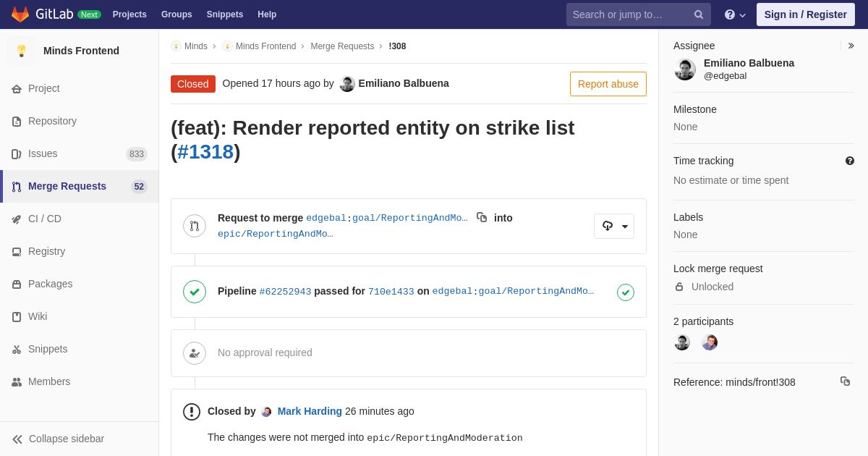Select Merge Requests in the sidebar
868x456 pixels.
pyautogui.click(x=80, y=187)
